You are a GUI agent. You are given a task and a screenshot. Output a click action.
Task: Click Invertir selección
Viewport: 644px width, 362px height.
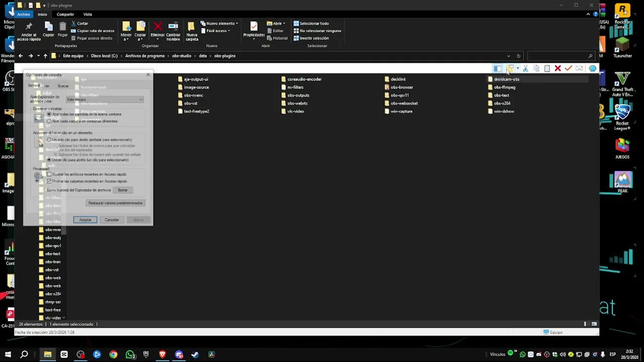311,38
